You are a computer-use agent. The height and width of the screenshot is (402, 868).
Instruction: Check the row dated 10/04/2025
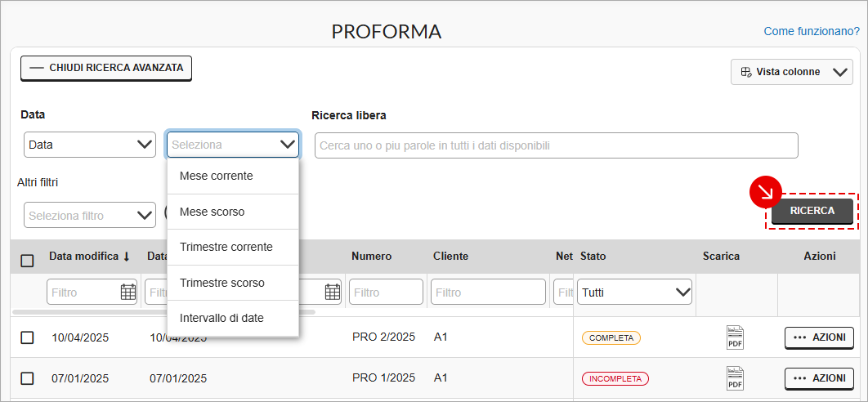27,337
